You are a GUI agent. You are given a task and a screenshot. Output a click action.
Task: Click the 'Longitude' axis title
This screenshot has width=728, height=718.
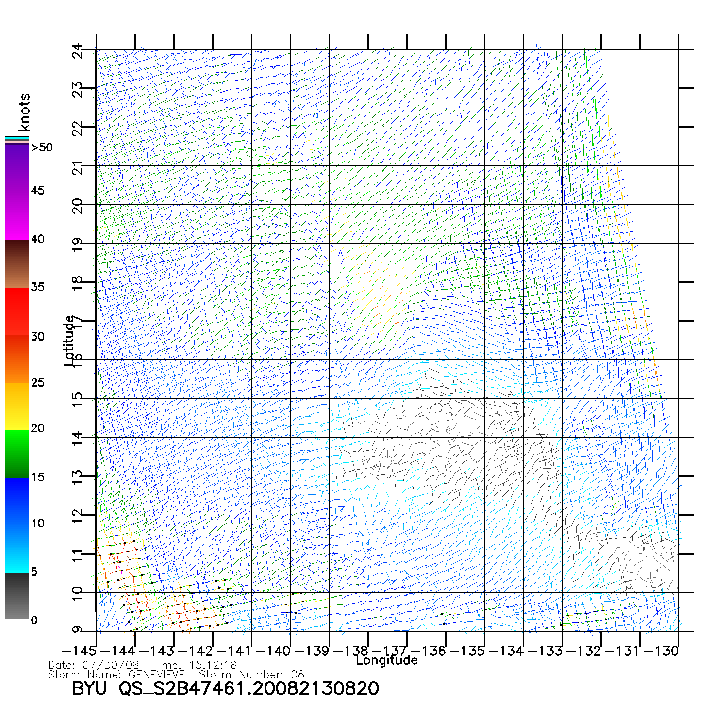(x=386, y=660)
